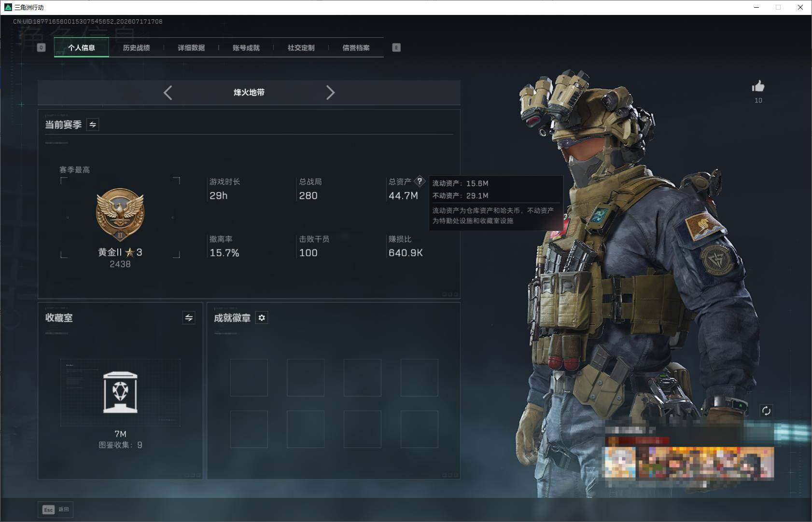The width and height of the screenshot is (812, 522).
Task: Select the first empty achievement badge slot
Action: 249,378
